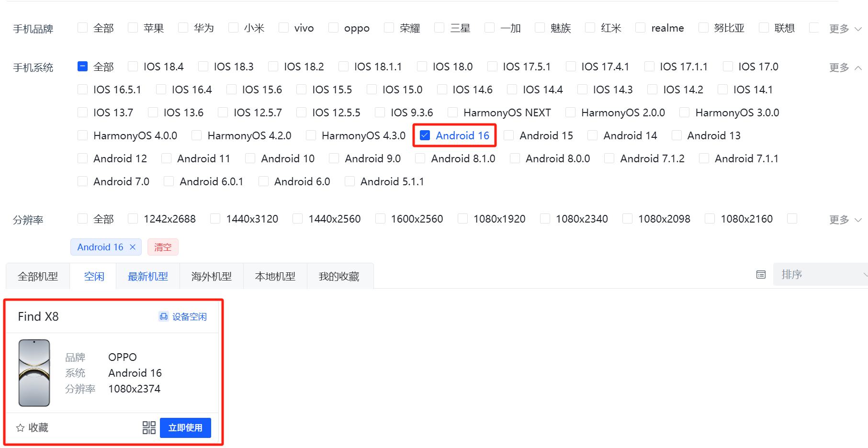The width and height of the screenshot is (868, 448).
Task: Click the 1080x2374 resolution value
Action: coord(135,389)
